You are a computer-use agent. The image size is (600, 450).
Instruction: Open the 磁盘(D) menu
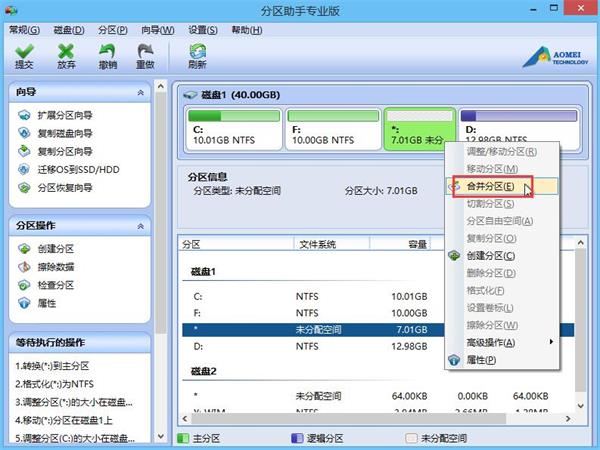pos(68,30)
